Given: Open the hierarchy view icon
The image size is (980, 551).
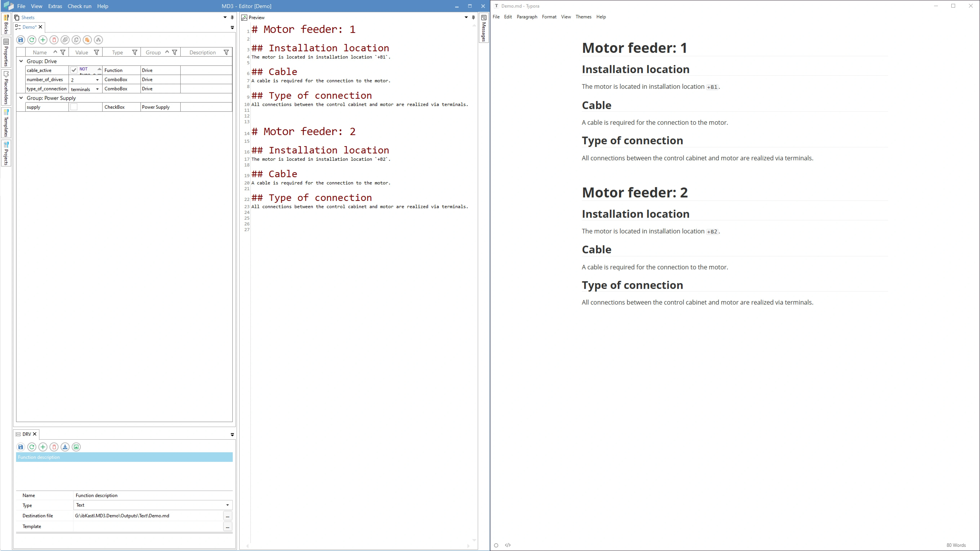Looking at the screenshot, I should pos(98,40).
